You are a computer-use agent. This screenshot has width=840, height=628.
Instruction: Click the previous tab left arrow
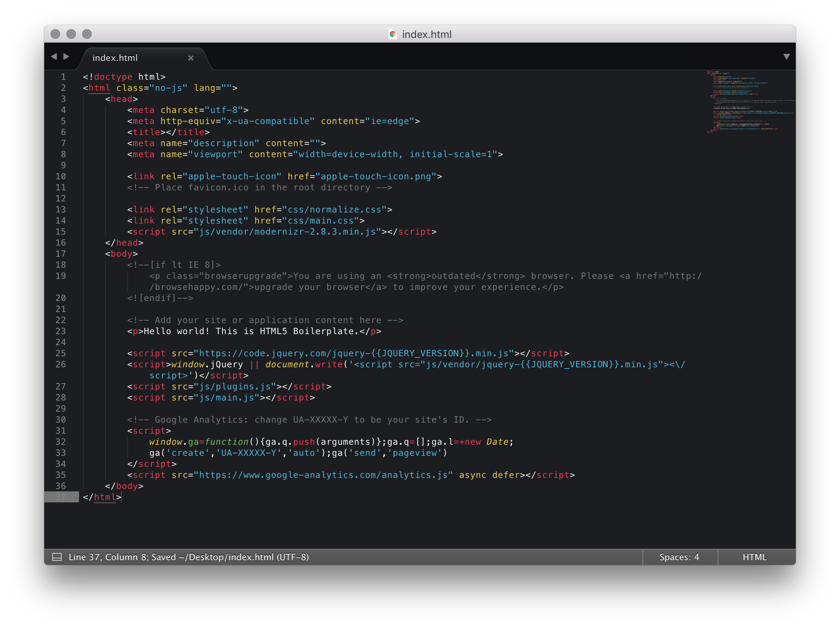[54, 56]
